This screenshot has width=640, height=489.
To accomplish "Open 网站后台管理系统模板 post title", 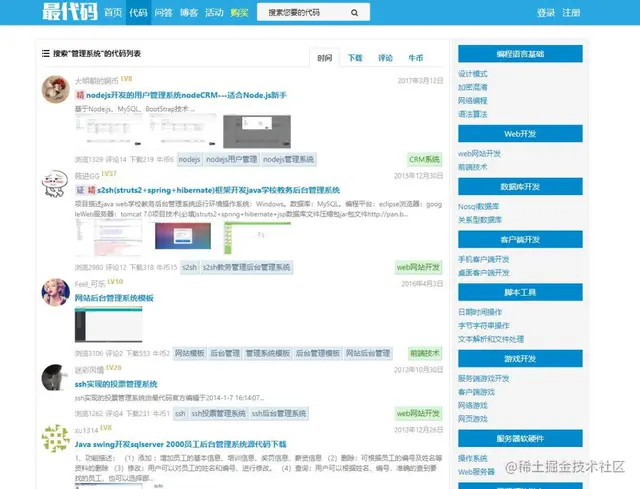I will 114,298.
